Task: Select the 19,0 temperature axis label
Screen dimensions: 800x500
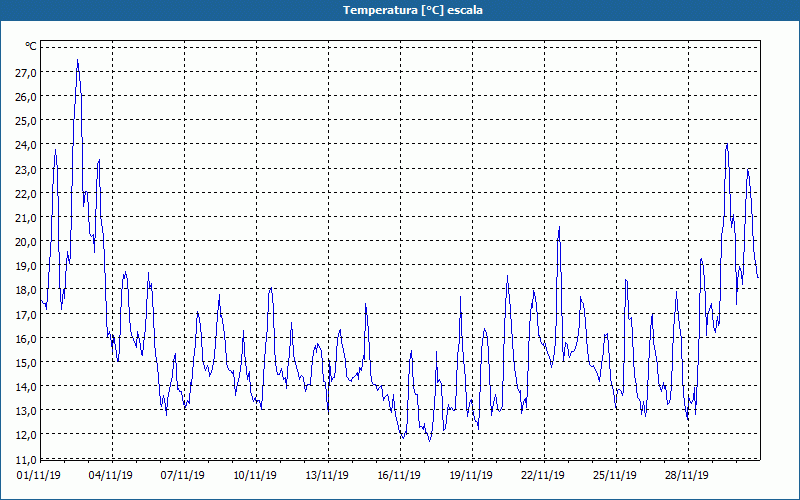Action: coord(26,266)
